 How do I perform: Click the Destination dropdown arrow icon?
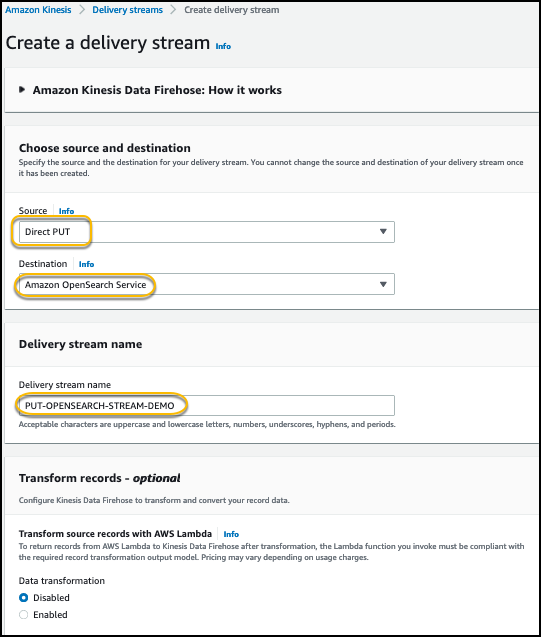pyautogui.click(x=383, y=284)
